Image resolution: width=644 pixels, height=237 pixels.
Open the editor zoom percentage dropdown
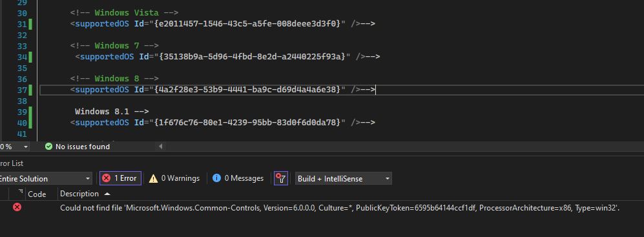pyautogui.click(x=15, y=147)
